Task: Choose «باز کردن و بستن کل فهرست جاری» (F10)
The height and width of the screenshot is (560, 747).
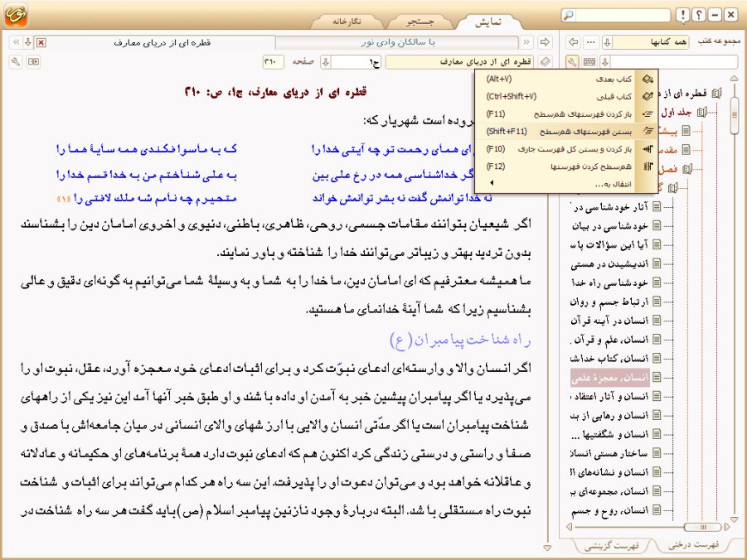Action: [x=566, y=149]
